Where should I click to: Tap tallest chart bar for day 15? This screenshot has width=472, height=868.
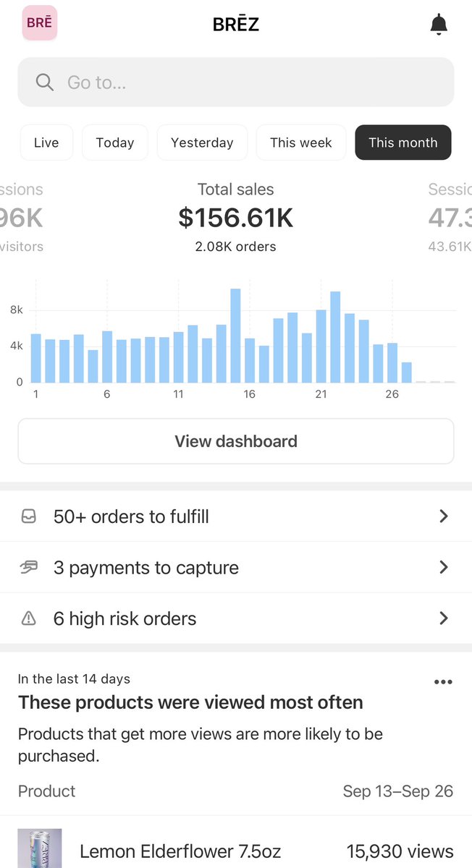[x=235, y=336]
